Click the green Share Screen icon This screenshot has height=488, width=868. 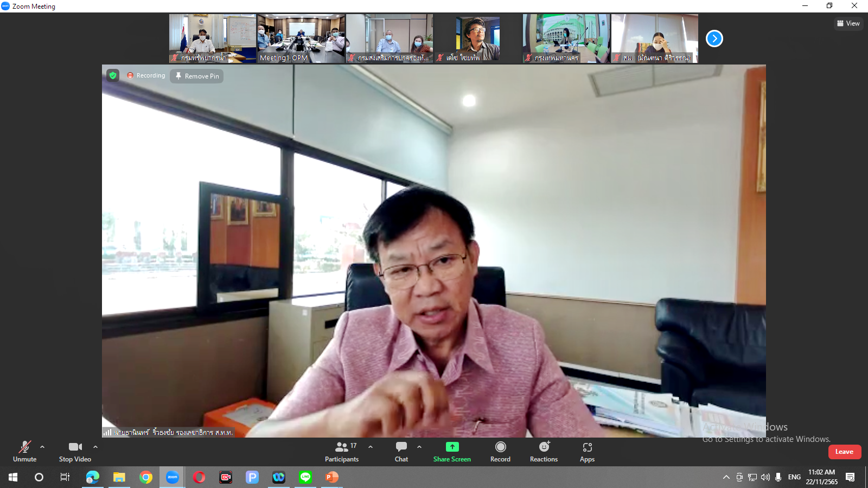pyautogui.click(x=452, y=447)
